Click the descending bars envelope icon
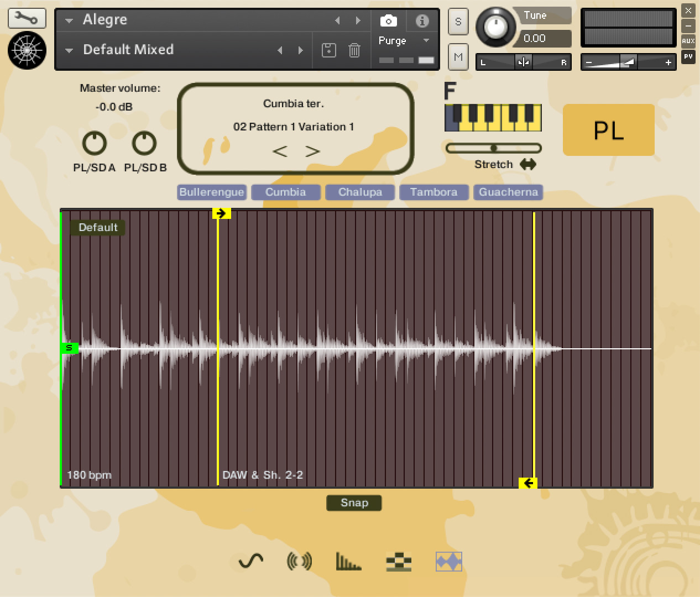The height and width of the screenshot is (597, 700). click(x=349, y=561)
